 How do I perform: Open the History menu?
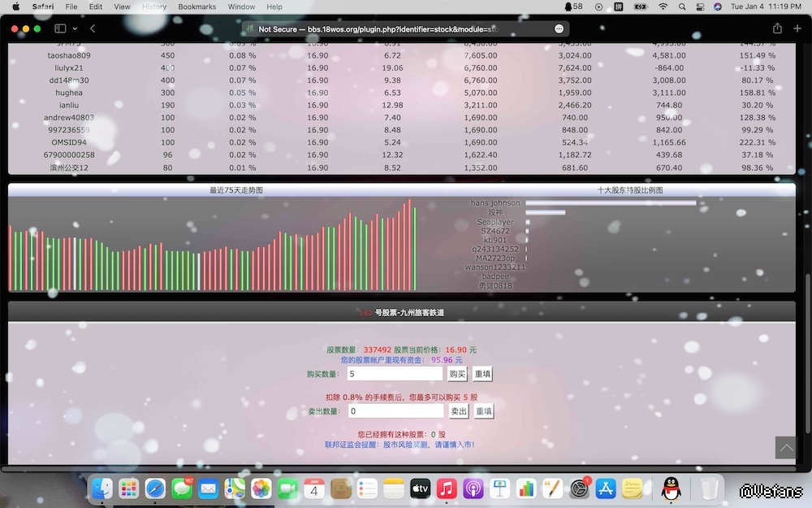(154, 7)
